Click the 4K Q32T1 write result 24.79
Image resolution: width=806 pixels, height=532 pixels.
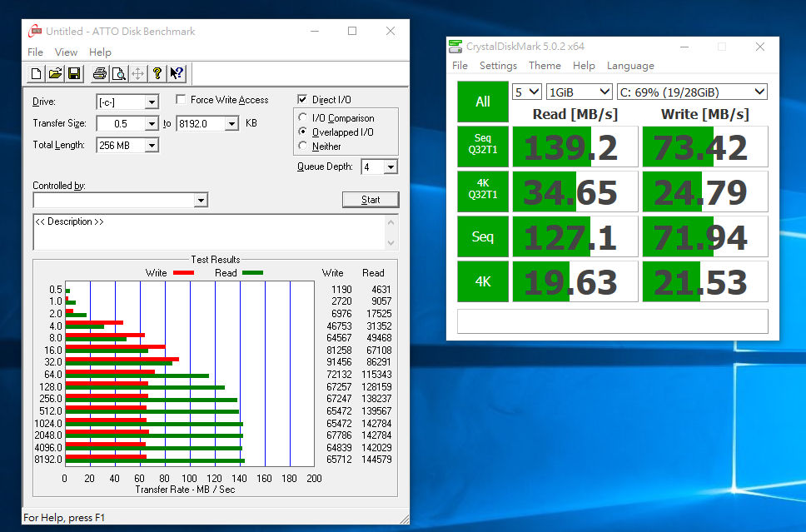pyautogui.click(x=705, y=191)
